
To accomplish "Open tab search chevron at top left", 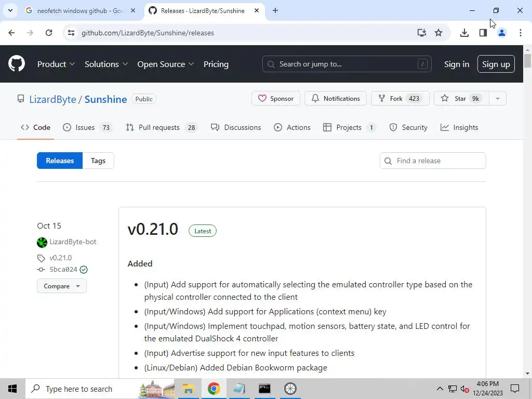I will pyautogui.click(x=10, y=10).
